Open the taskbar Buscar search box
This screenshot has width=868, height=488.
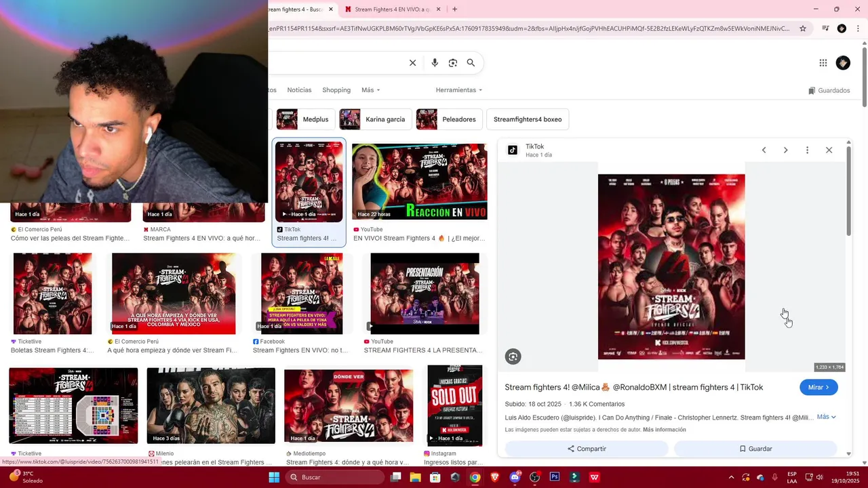click(335, 477)
